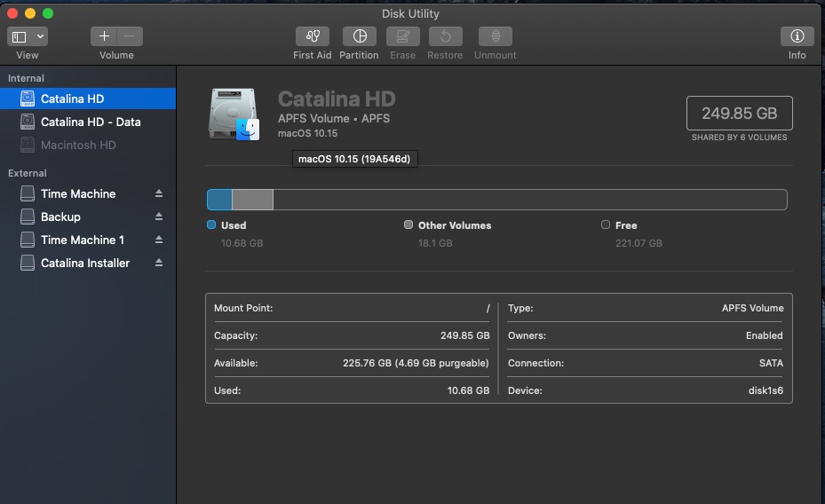Eject the Backup disk
The height and width of the screenshot is (504, 825).
(159, 217)
